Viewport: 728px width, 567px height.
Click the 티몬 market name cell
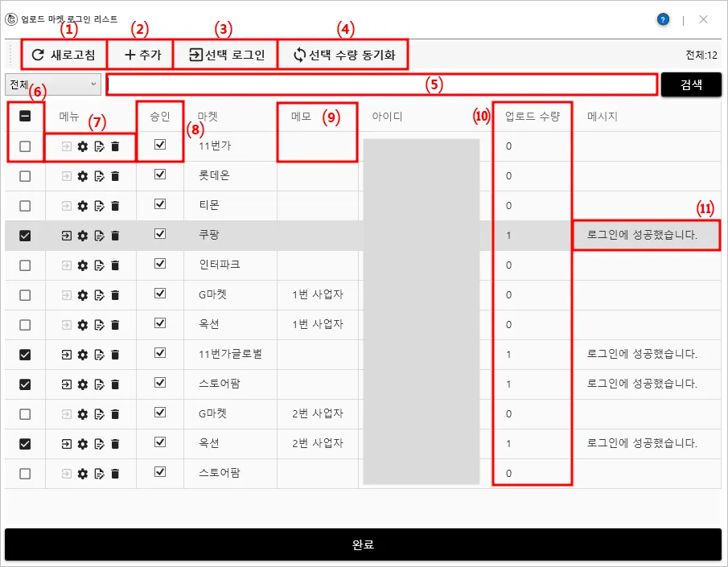coord(209,205)
